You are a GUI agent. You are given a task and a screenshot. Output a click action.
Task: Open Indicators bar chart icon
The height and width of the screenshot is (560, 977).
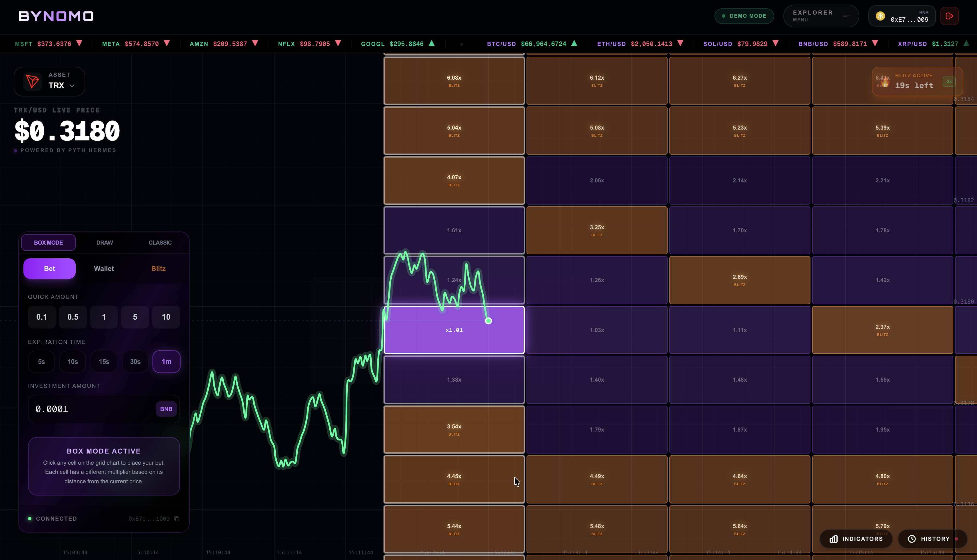[x=833, y=539]
